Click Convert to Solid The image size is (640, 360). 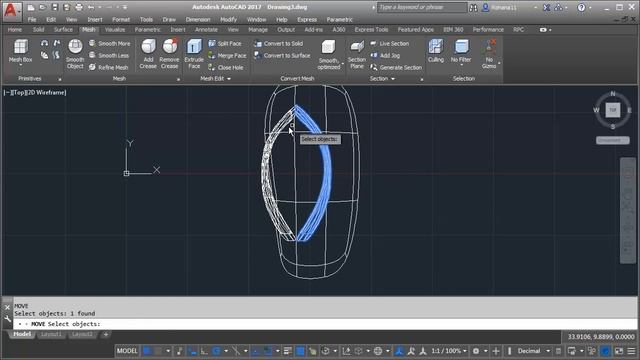click(x=278, y=43)
